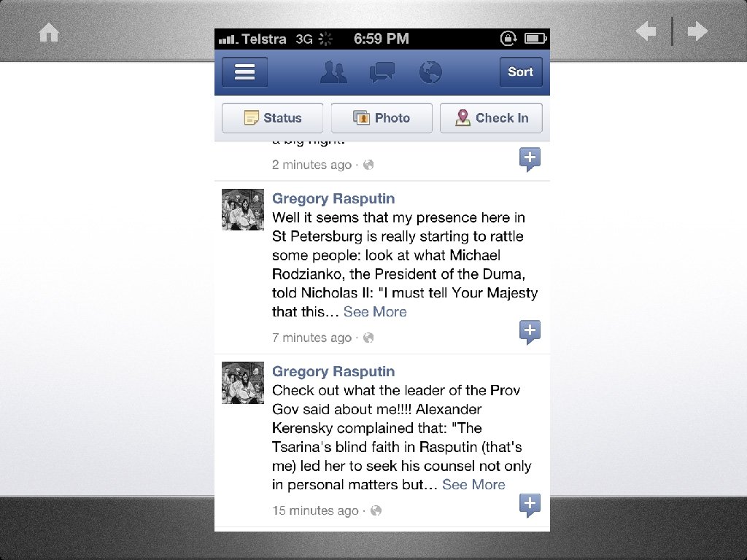Open the messages chat bubbles icon
The height and width of the screenshot is (560, 747).
(382, 72)
